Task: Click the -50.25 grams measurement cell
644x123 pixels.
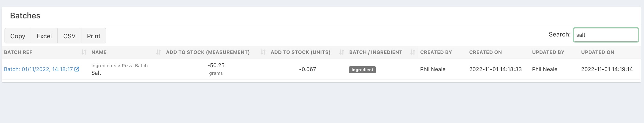Action: coord(216,69)
